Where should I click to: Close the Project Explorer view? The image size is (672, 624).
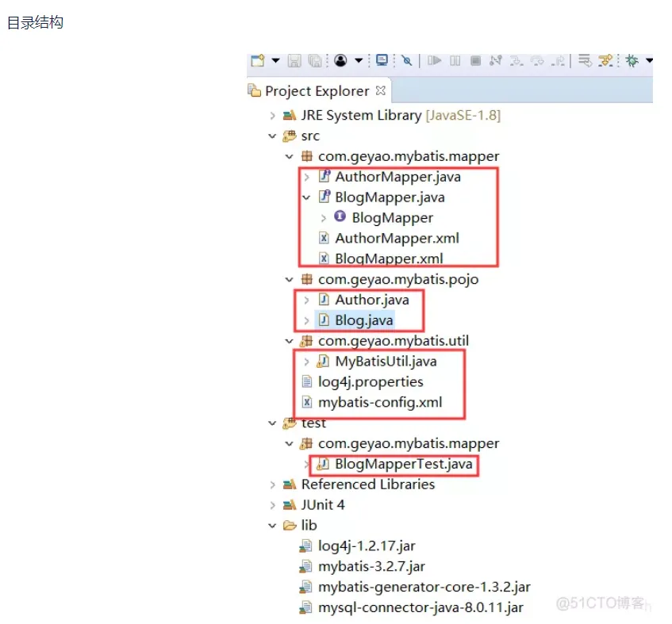[x=381, y=90]
